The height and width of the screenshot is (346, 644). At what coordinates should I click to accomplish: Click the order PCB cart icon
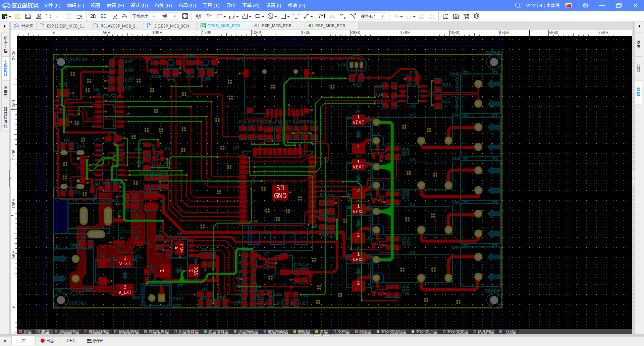click(466, 16)
